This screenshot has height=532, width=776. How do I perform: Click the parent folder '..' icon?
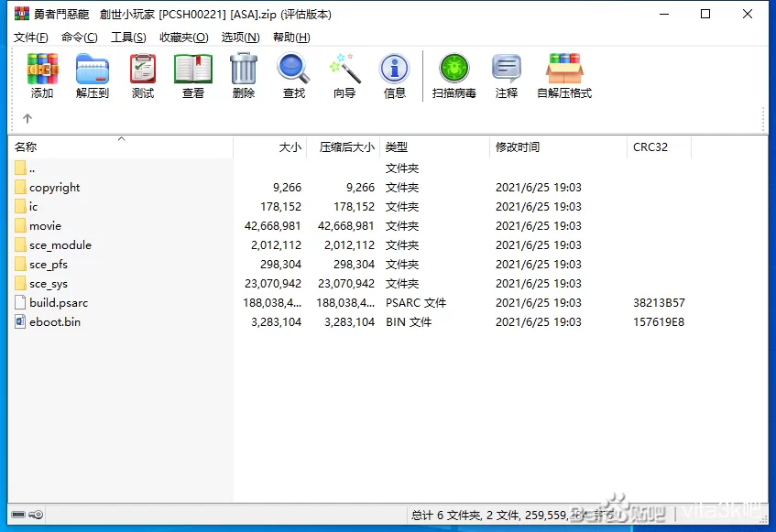pos(20,168)
